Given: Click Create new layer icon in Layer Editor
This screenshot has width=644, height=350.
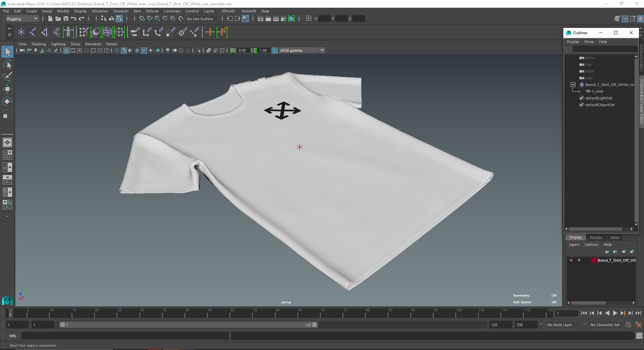Looking at the screenshot, I should (624, 252).
